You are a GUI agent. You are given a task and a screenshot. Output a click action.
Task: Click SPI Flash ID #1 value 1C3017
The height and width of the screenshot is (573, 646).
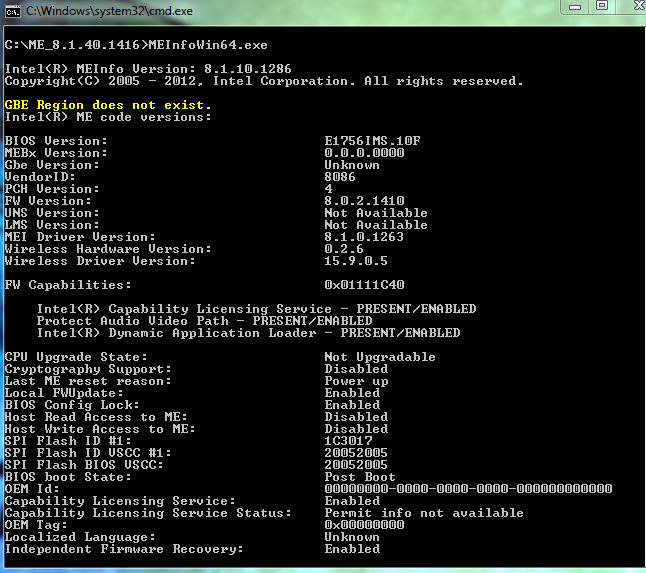click(348, 441)
